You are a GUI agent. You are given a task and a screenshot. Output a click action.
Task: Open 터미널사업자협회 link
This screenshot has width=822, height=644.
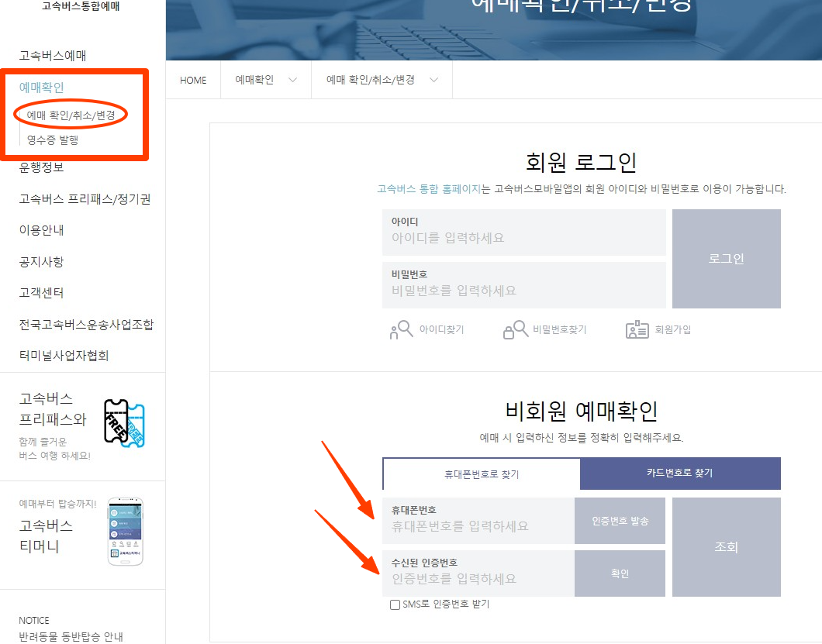point(64,356)
